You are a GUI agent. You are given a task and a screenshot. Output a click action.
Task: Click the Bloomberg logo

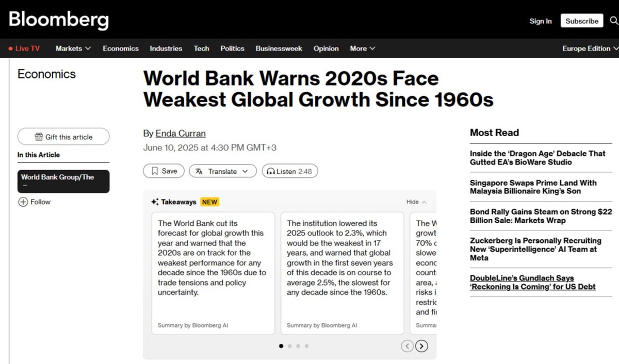(x=59, y=20)
